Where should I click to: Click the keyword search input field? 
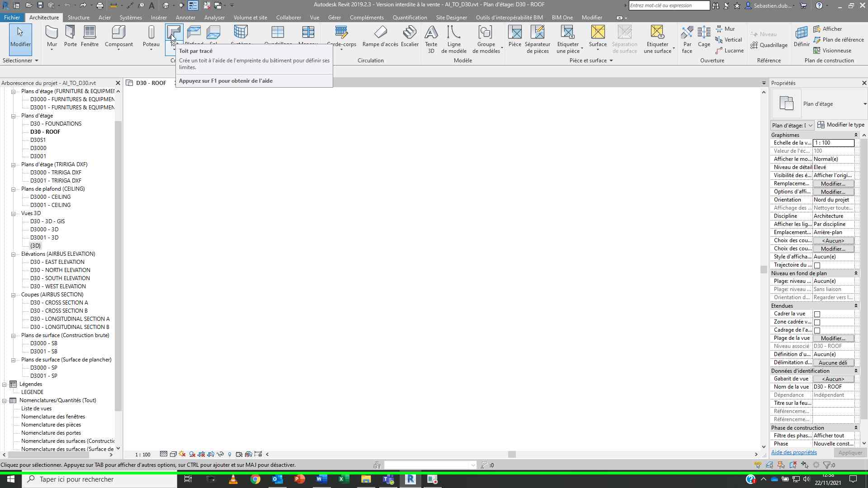pos(669,5)
